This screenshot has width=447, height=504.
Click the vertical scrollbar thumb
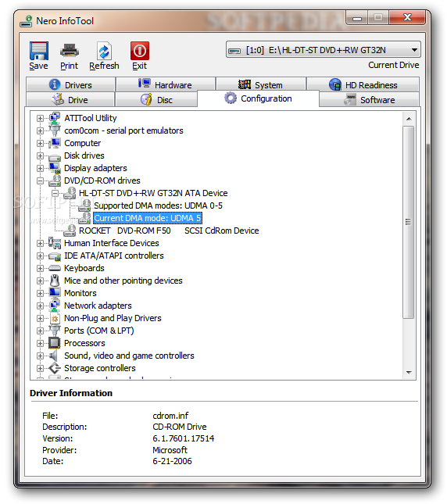(x=409, y=222)
